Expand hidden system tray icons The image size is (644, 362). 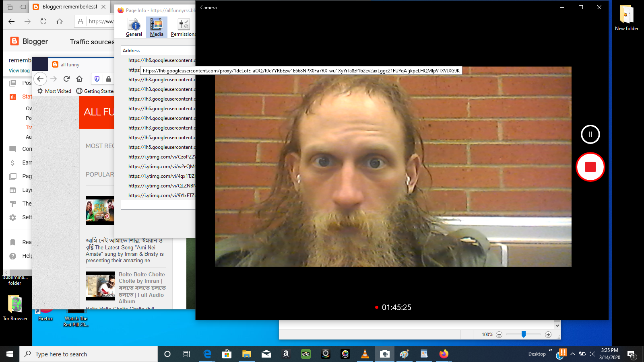click(x=572, y=354)
